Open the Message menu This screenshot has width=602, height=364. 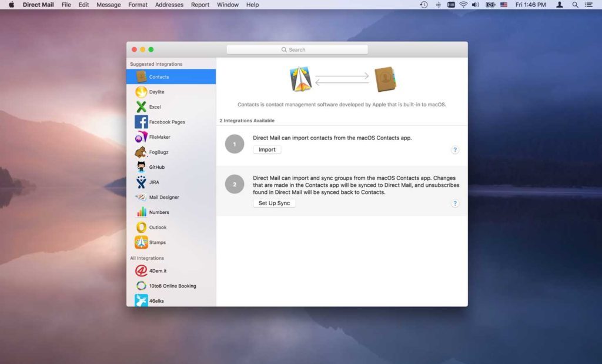click(109, 5)
